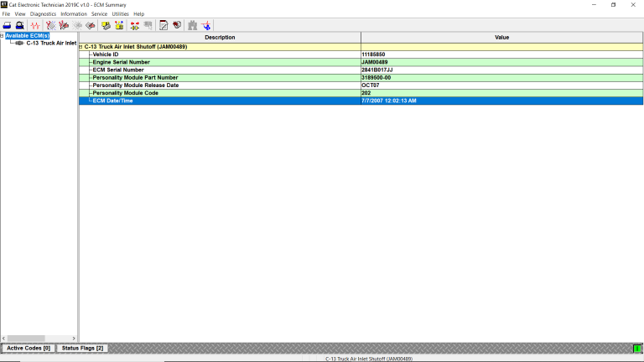This screenshot has width=644, height=362.
Task: Open Logged Event Codes toolbar icon
Action: coord(91,25)
